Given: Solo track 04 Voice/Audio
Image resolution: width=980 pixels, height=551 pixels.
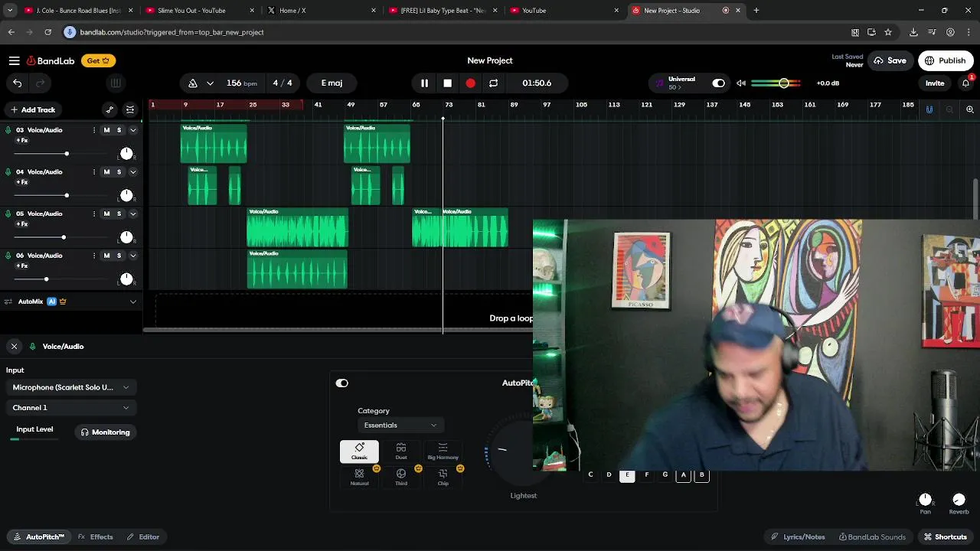Looking at the screenshot, I should [119, 171].
